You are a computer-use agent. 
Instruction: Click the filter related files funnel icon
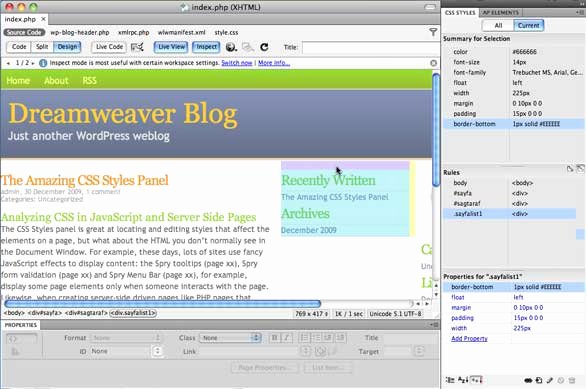433,33
